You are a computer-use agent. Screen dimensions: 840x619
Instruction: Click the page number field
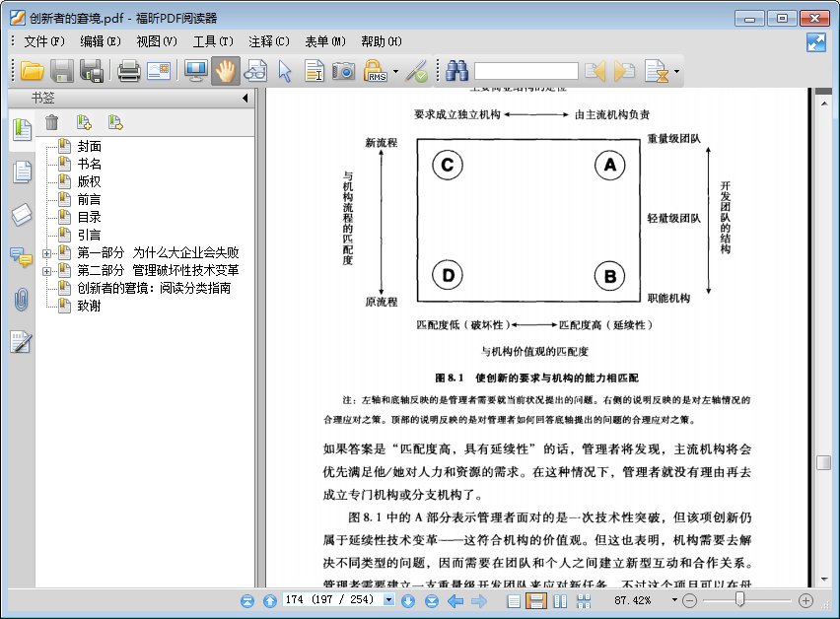tap(332, 599)
